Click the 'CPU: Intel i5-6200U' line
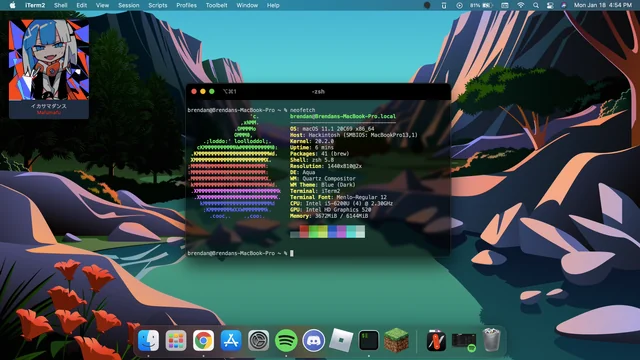Viewport: 640px width, 360px height. (x=341, y=203)
